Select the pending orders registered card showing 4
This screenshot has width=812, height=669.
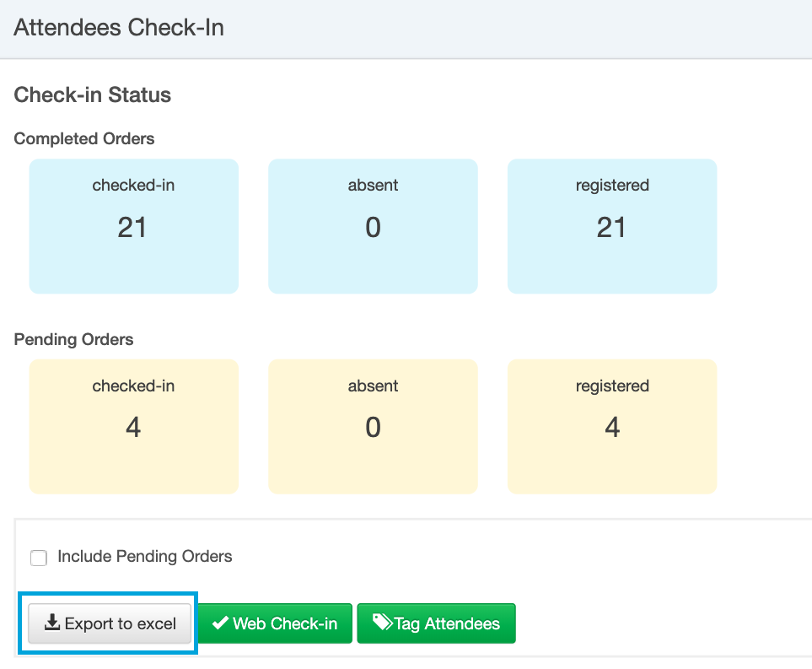pyautogui.click(x=612, y=427)
